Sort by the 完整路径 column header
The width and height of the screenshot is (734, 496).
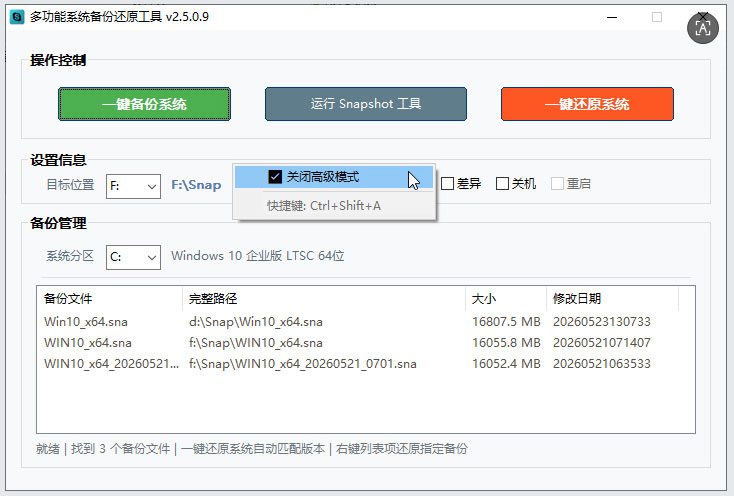(324, 299)
